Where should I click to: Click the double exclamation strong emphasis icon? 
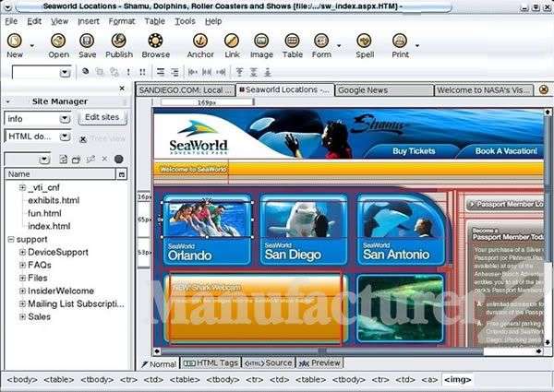pyautogui.click(x=142, y=72)
